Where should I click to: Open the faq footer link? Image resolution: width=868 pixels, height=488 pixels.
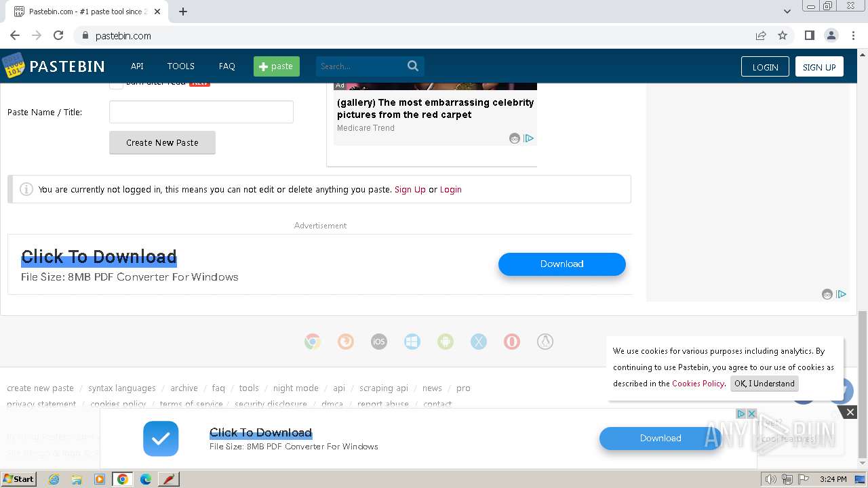(x=218, y=388)
